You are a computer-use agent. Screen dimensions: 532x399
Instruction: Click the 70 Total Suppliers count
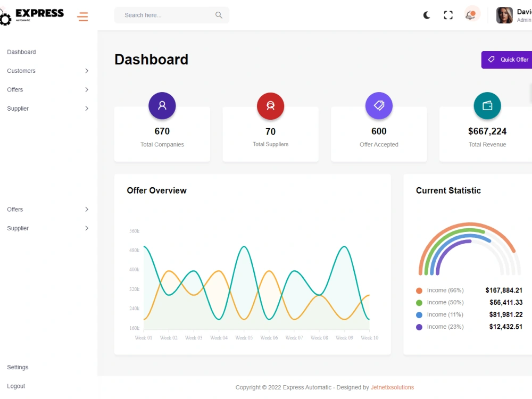pos(270,131)
